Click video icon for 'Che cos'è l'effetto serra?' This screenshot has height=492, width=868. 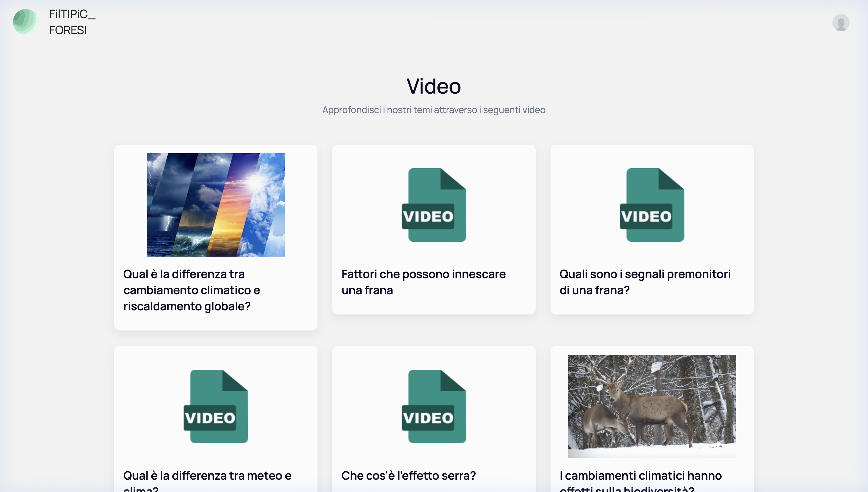coord(434,406)
